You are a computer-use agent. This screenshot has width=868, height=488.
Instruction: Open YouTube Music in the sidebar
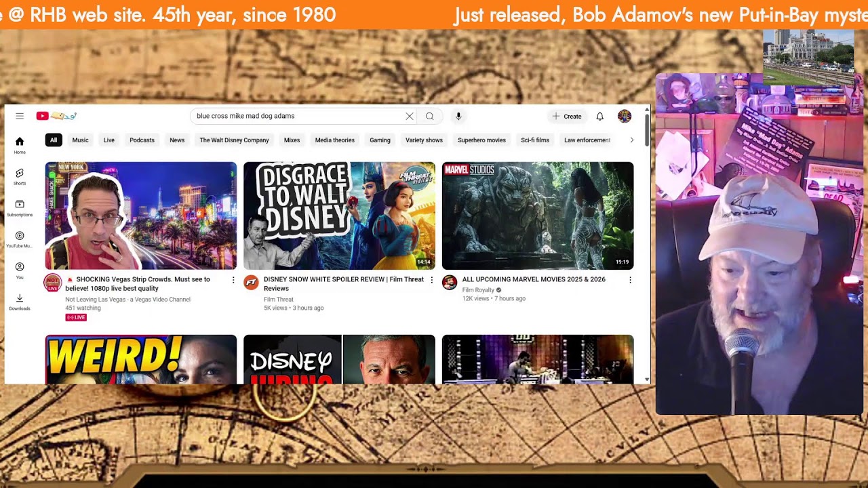20,239
